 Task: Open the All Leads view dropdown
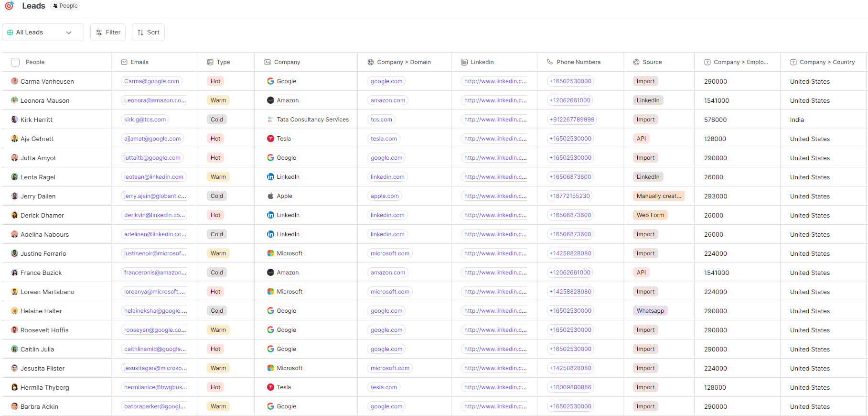tap(43, 33)
